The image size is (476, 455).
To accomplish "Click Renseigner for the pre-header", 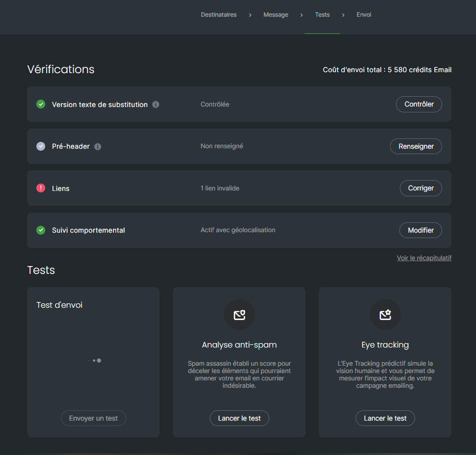I will [416, 146].
